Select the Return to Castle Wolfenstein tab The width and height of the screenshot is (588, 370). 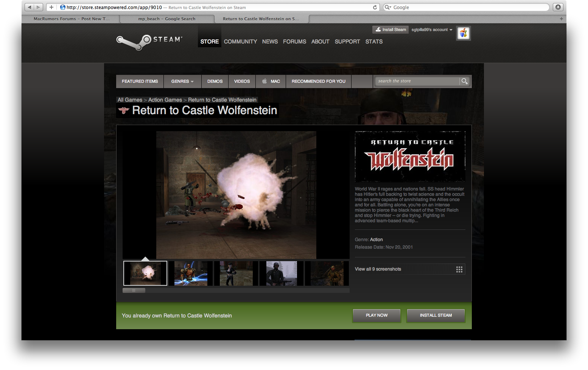[x=261, y=19]
